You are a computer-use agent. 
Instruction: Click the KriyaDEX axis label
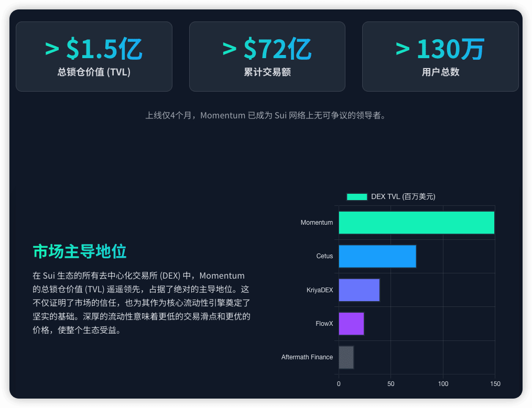click(x=320, y=290)
